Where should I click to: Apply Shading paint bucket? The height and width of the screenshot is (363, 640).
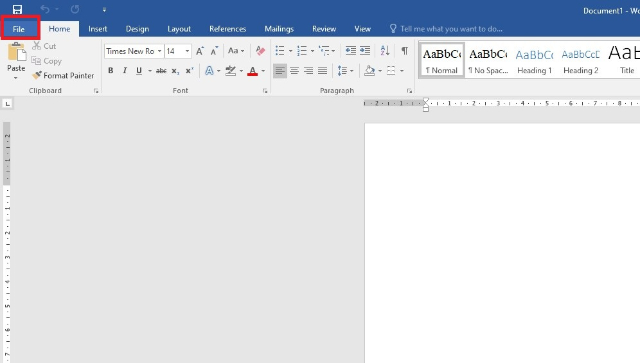(370, 71)
